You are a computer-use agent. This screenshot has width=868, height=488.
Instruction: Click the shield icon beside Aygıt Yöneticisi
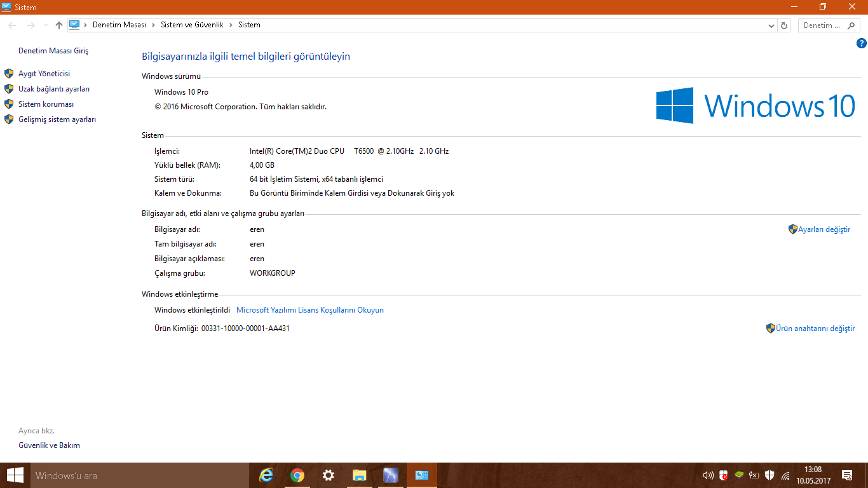click(x=9, y=74)
